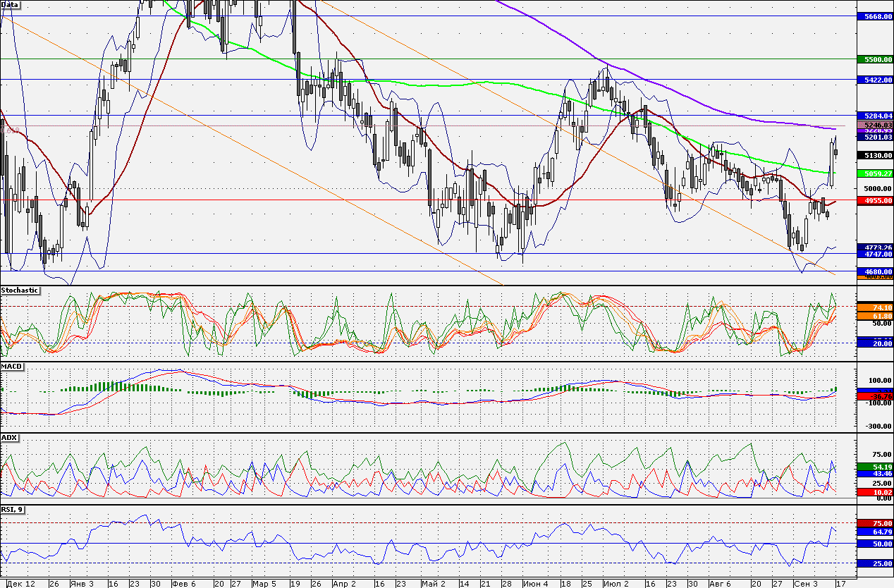Click the Stochastic 20.00 oversold level tag
Viewport: 894px width, 588px height.
874,343
